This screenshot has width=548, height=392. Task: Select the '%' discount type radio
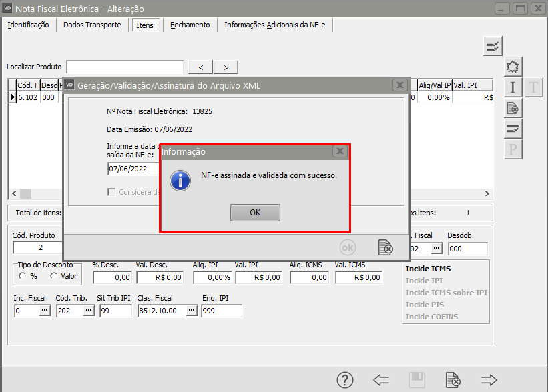click(x=23, y=276)
